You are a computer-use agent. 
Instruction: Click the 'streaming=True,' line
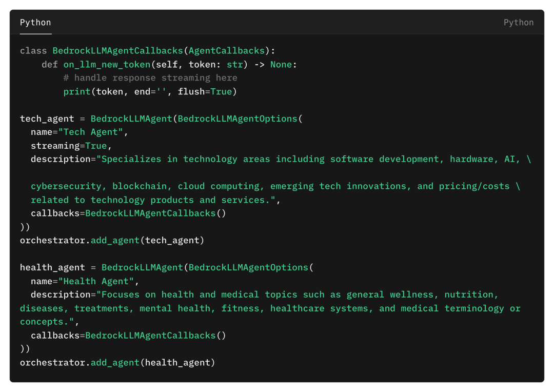click(71, 146)
